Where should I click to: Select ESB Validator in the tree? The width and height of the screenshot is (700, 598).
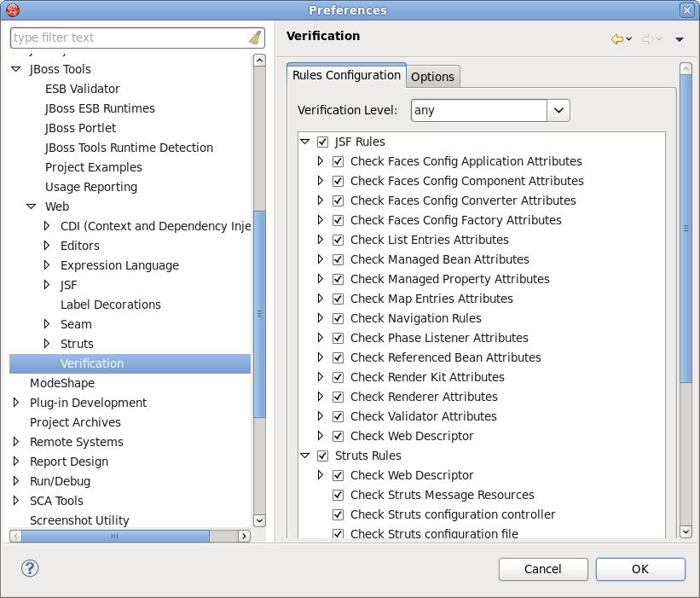83,89
